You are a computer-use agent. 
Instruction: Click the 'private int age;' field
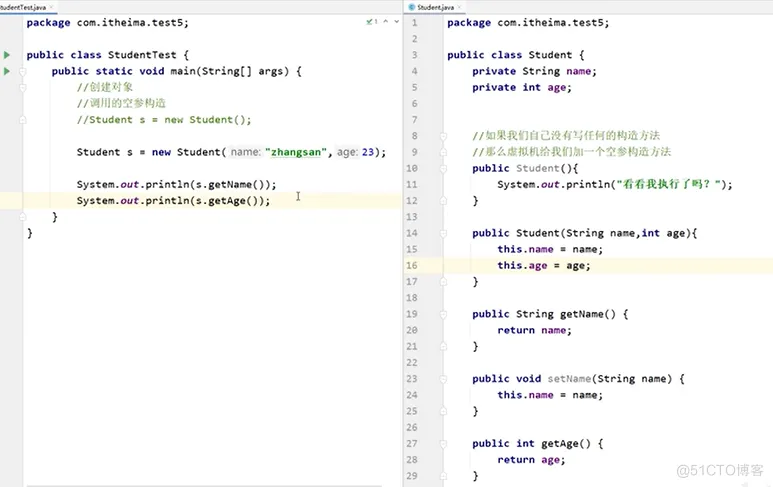click(522, 87)
